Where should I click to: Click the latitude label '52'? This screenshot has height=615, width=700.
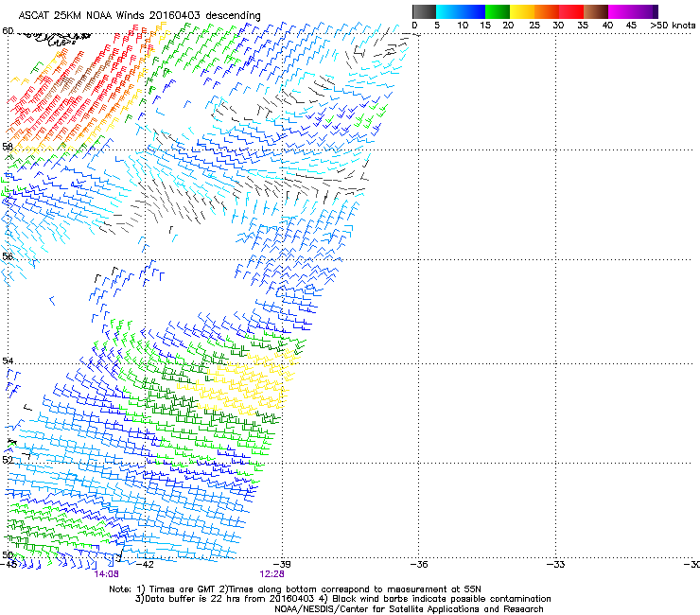8,460
